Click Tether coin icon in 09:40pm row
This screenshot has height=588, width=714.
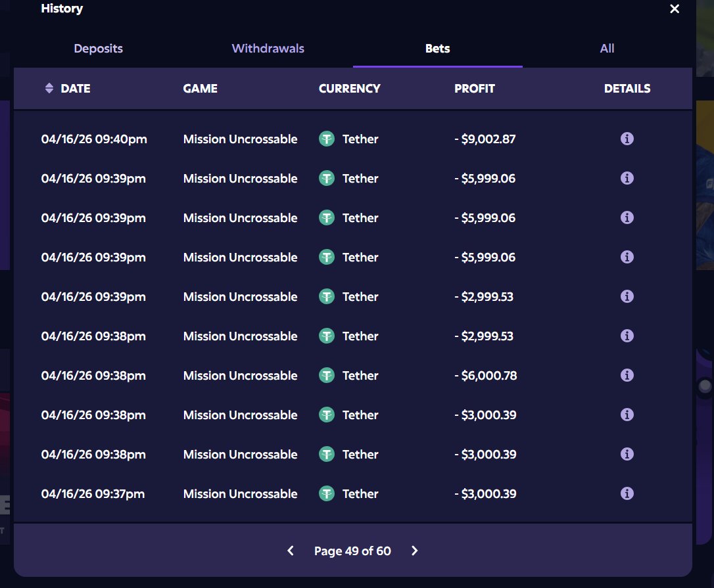[x=327, y=139]
